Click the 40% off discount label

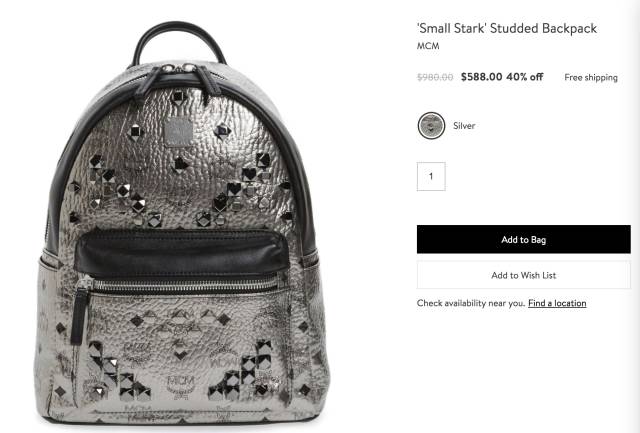(x=525, y=77)
